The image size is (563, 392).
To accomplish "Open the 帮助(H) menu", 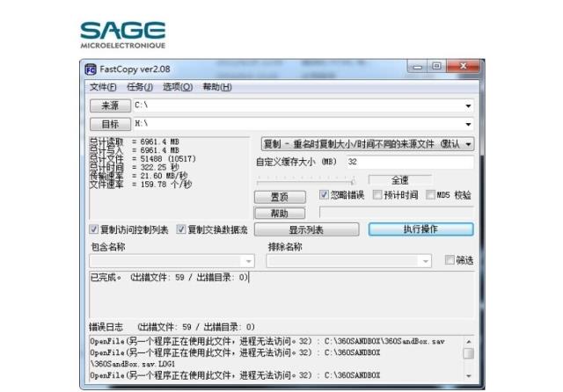I will coord(217,87).
